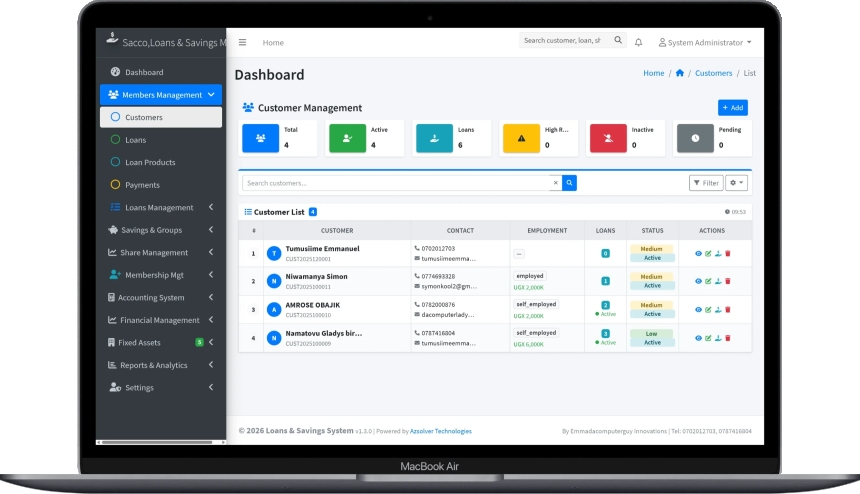
Task: Open the System Administrator user dropdown
Action: tap(705, 43)
